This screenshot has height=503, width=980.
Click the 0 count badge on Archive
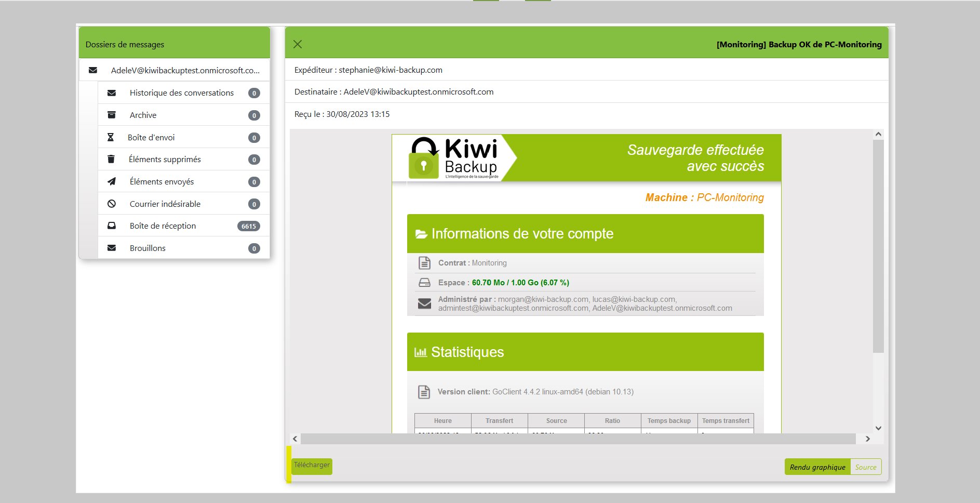pyautogui.click(x=254, y=115)
